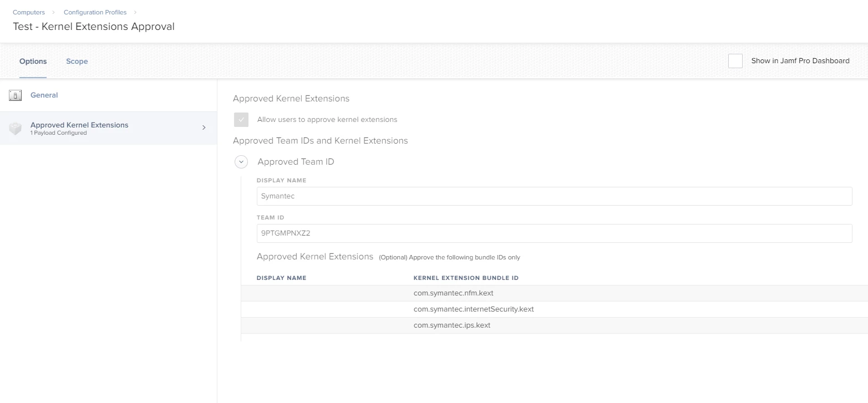
Task: Select com.symantec.ips.kext bundle ID row
Action: click(x=554, y=325)
